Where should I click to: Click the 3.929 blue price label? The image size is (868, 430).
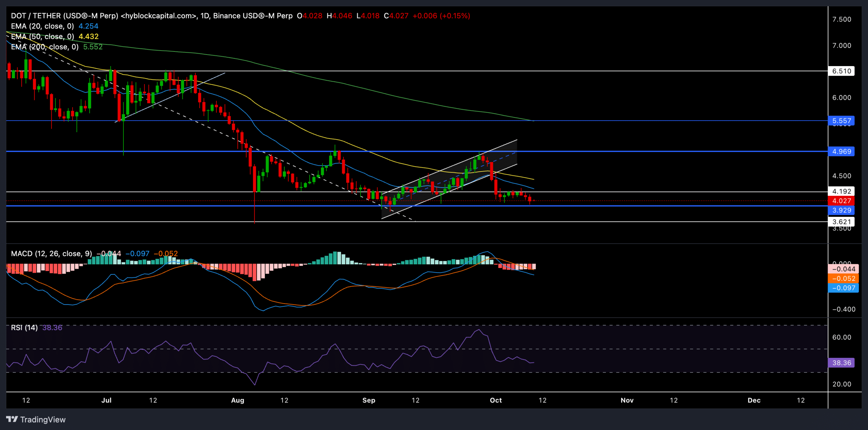tap(841, 210)
